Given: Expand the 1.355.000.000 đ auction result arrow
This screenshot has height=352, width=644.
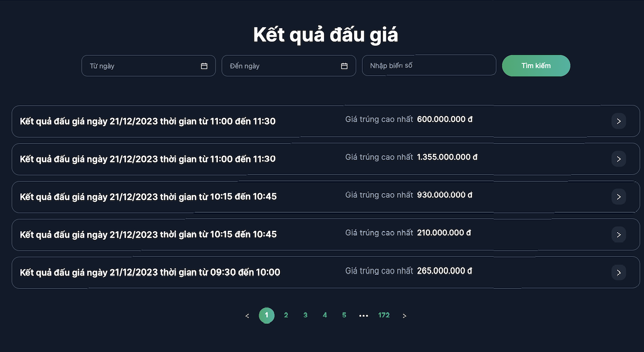Looking at the screenshot, I should pyautogui.click(x=619, y=159).
